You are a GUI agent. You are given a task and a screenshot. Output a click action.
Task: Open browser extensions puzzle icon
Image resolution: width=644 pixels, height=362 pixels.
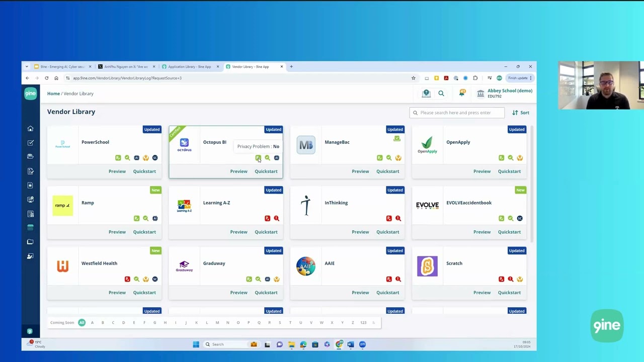tap(475, 78)
